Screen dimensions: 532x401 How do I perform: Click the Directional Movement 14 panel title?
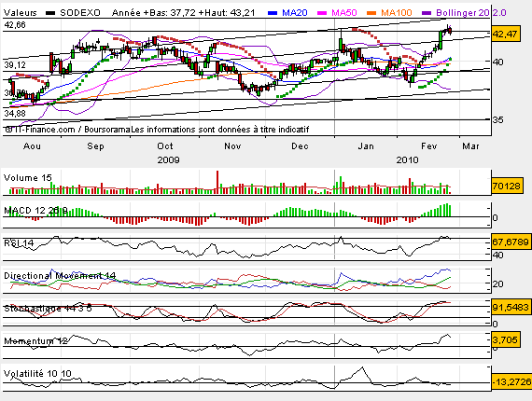pos(60,276)
